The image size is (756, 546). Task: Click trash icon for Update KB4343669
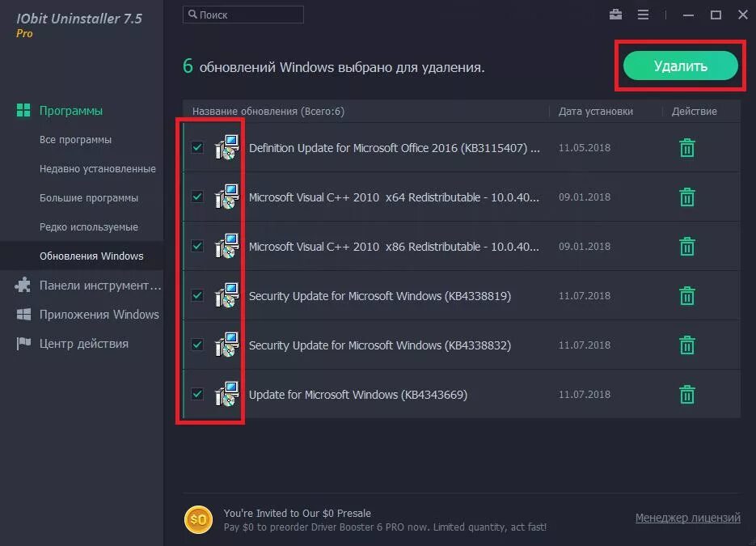(x=686, y=394)
